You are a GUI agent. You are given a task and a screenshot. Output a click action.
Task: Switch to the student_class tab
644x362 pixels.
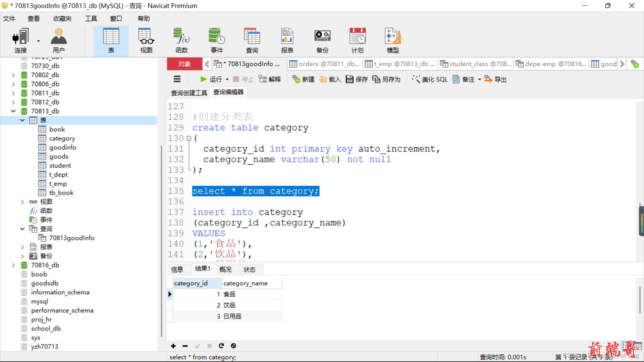(476, 64)
